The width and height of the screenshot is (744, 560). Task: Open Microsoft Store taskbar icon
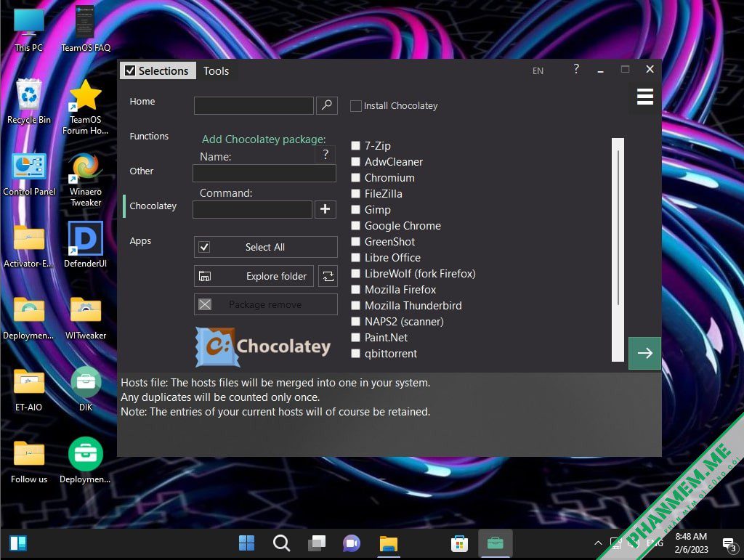pos(459,543)
